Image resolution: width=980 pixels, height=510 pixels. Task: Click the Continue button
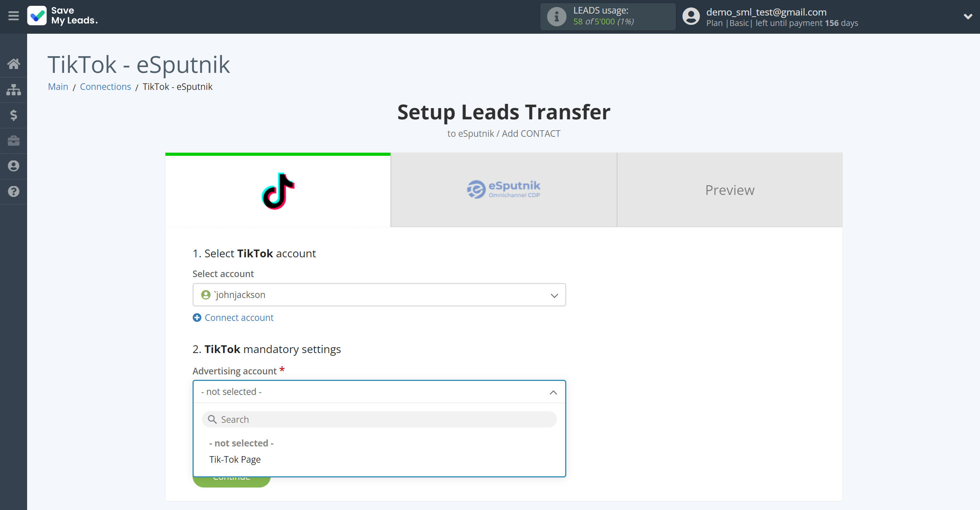(x=231, y=476)
